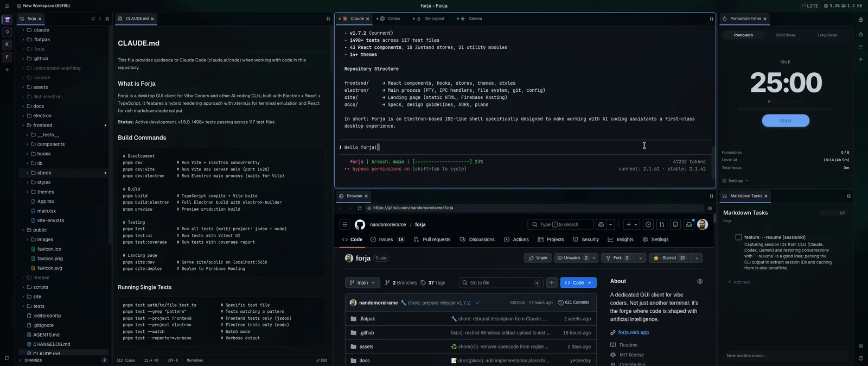Open GitHub Copilot chat icon
The width and height of the screenshot is (868, 366).
pos(601,224)
